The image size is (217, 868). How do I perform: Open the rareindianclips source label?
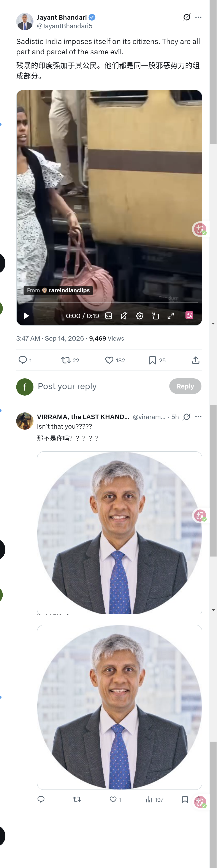tap(58, 291)
